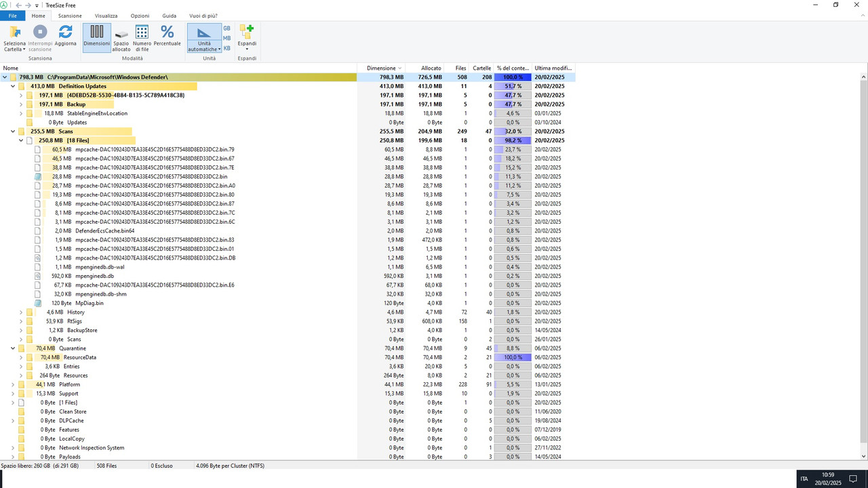Open the Opzioni ribbon tab
Viewport: 868px width, 488px height.
(140, 16)
